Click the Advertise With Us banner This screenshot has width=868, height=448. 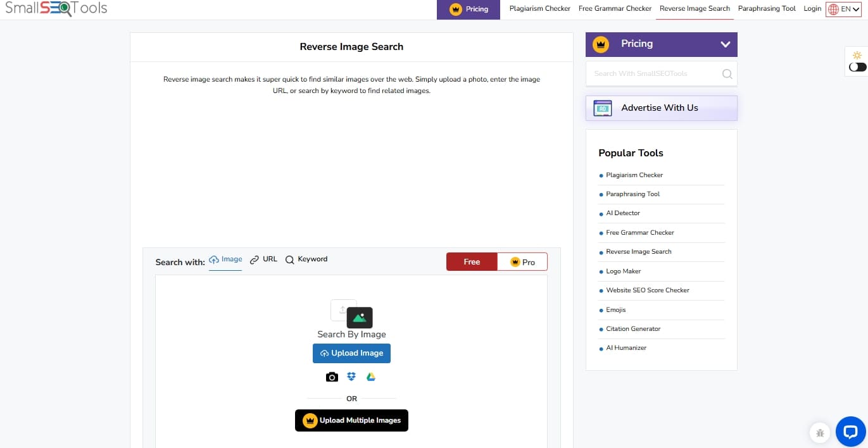click(x=662, y=108)
